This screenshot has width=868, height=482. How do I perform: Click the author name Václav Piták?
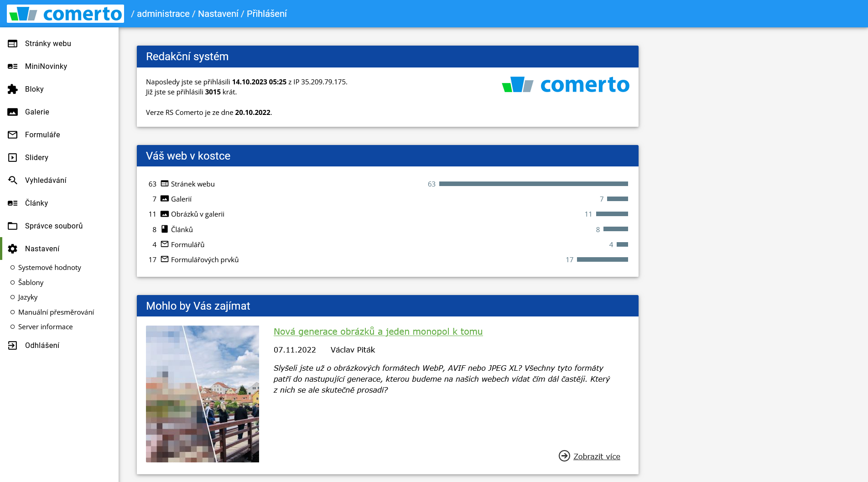(x=353, y=350)
